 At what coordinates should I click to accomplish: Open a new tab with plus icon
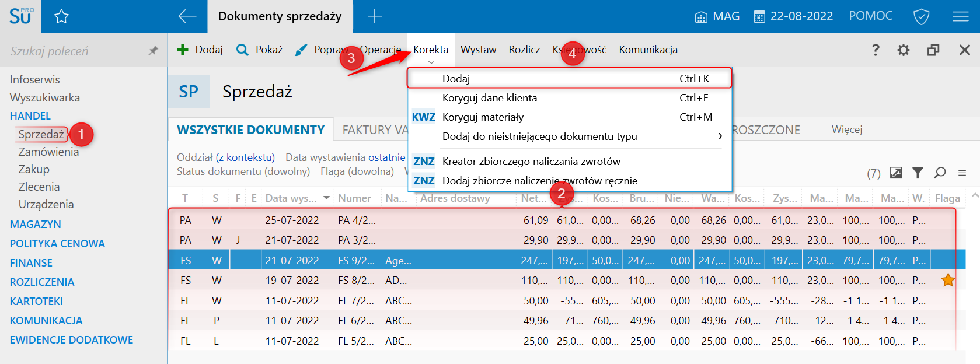click(x=374, y=16)
